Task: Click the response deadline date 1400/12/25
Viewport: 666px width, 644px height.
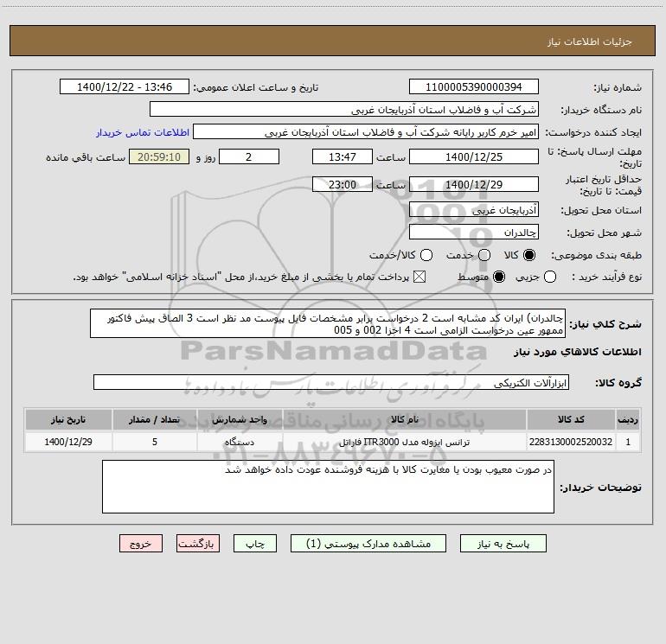Action: (x=474, y=157)
